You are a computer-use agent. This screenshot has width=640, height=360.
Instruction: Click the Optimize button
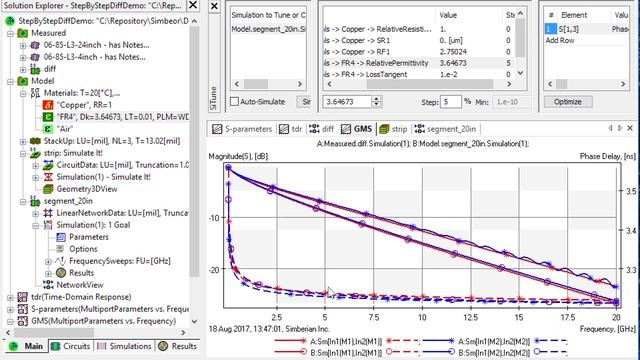click(x=568, y=102)
